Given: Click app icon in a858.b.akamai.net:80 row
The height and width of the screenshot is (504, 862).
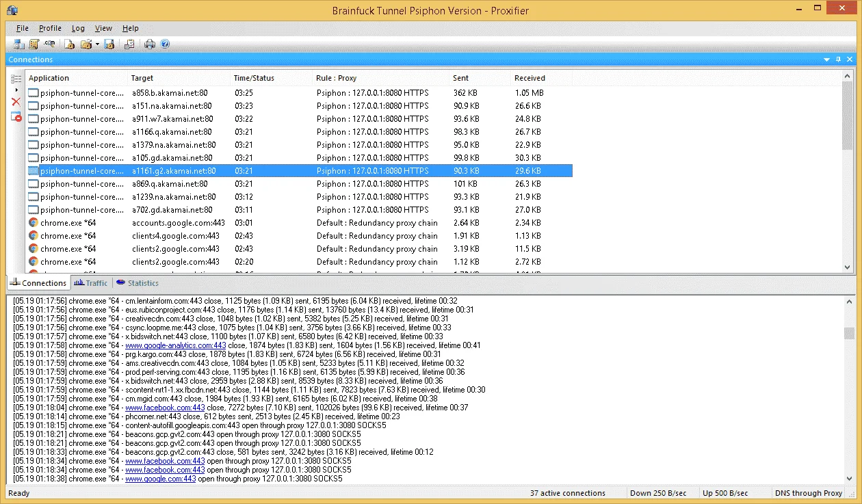Looking at the screenshot, I should 34,92.
